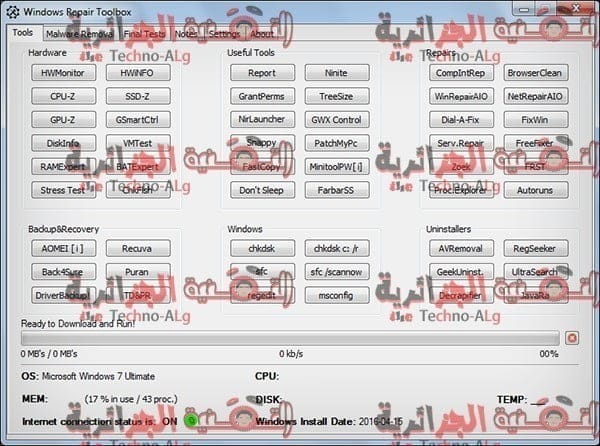
Task: Start Don't Sleep
Action: 262,190
